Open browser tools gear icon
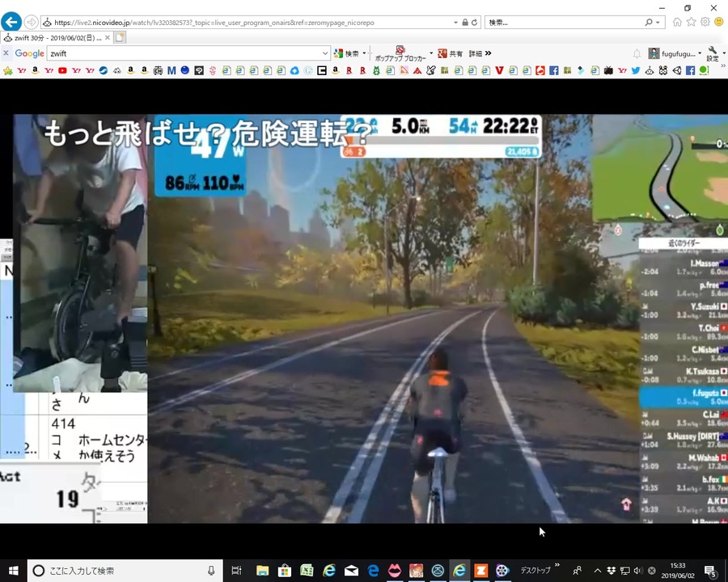728x582 pixels. [x=705, y=22]
